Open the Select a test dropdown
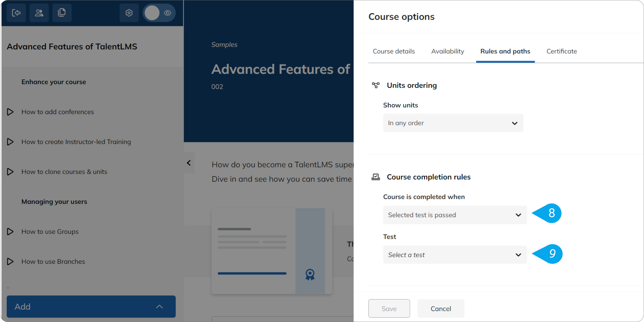The height and width of the screenshot is (322, 644). [455, 255]
